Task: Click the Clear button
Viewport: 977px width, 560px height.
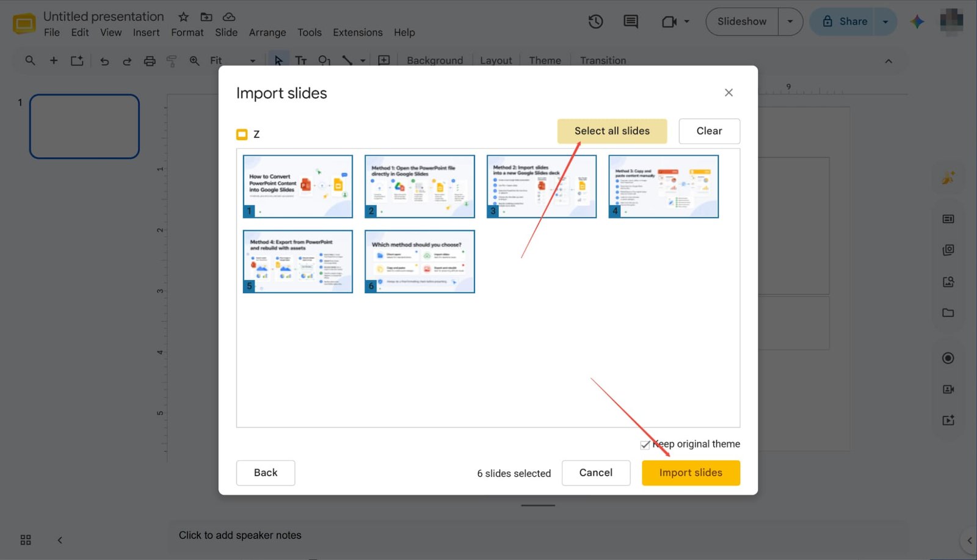Action: point(709,131)
